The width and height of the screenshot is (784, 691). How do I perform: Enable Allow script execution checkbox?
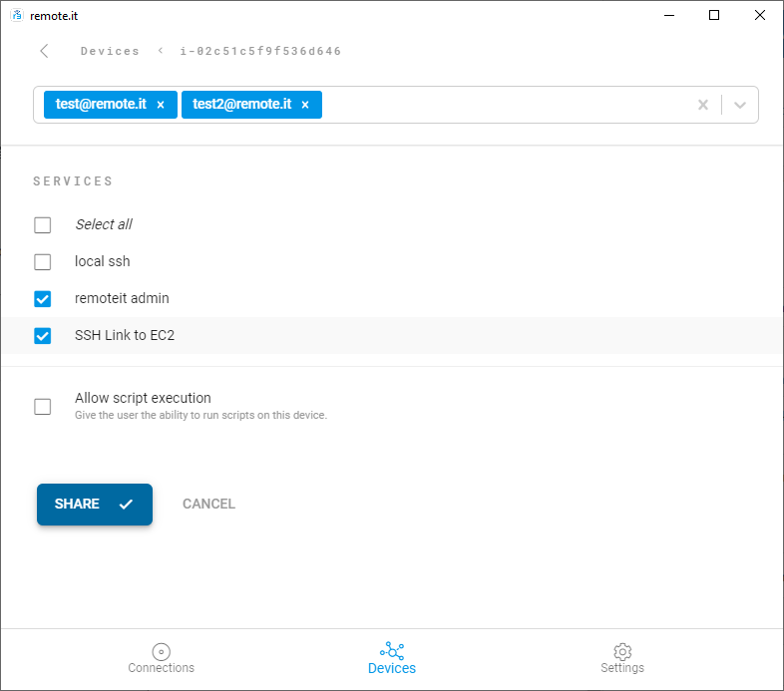pyautogui.click(x=43, y=407)
